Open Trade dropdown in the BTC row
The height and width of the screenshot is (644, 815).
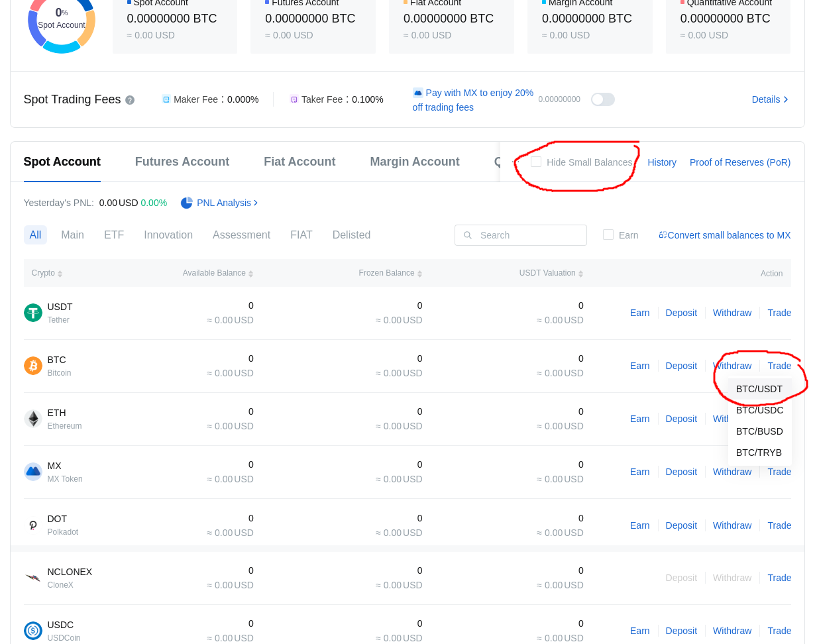click(x=779, y=366)
